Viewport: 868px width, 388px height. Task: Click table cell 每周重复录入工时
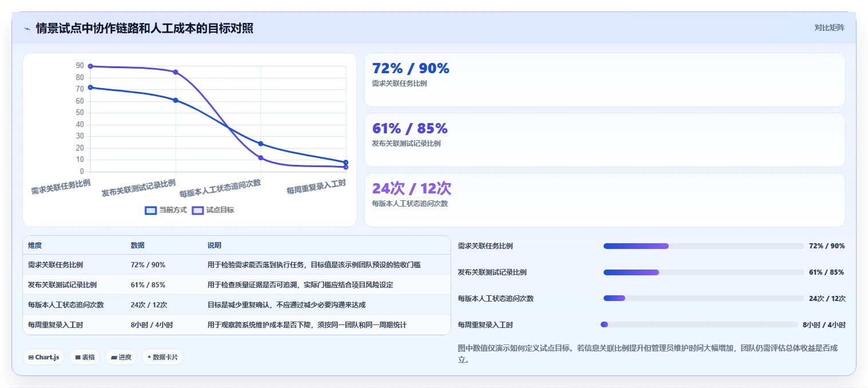pos(56,324)
